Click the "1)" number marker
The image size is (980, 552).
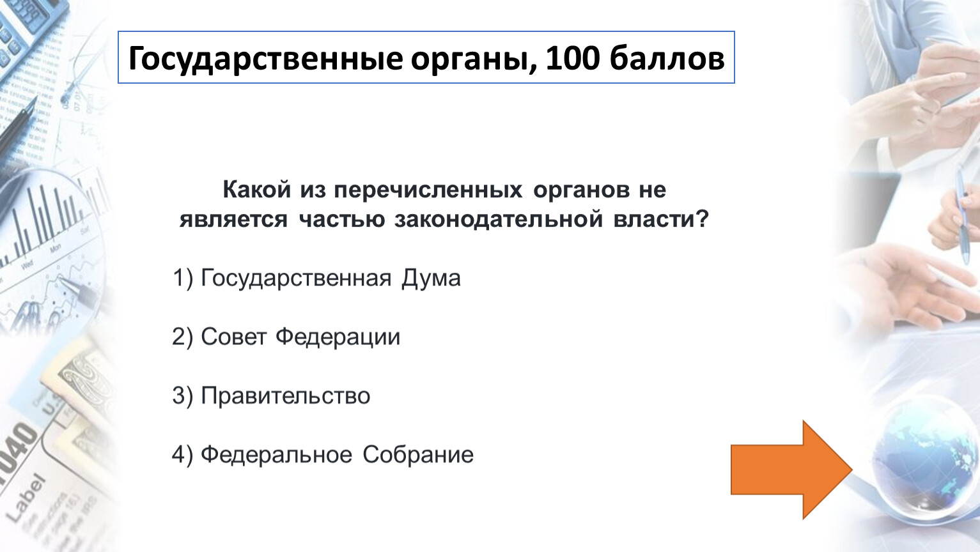click(x=182, y=279)
